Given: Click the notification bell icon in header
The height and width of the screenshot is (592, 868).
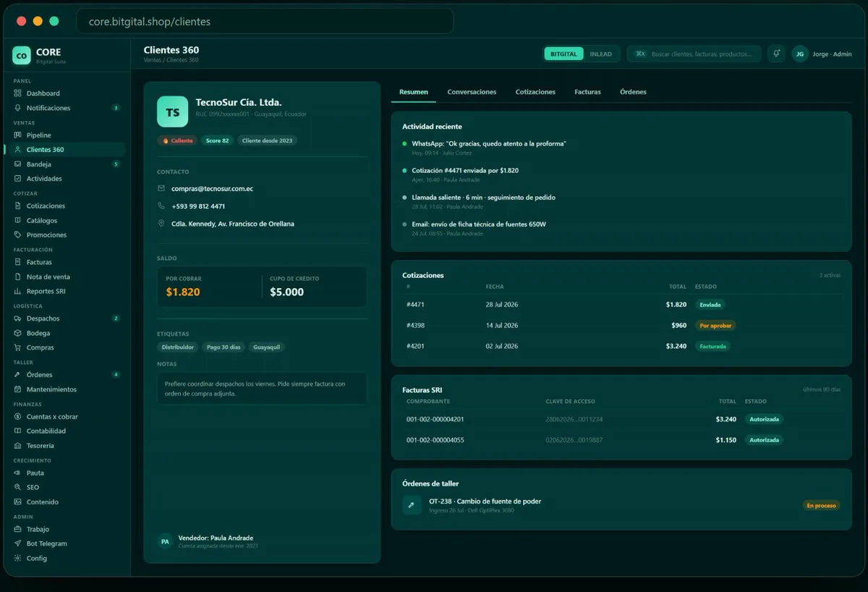Looking at the screenshot, I should pyautogui.click(x=776, y=54).
